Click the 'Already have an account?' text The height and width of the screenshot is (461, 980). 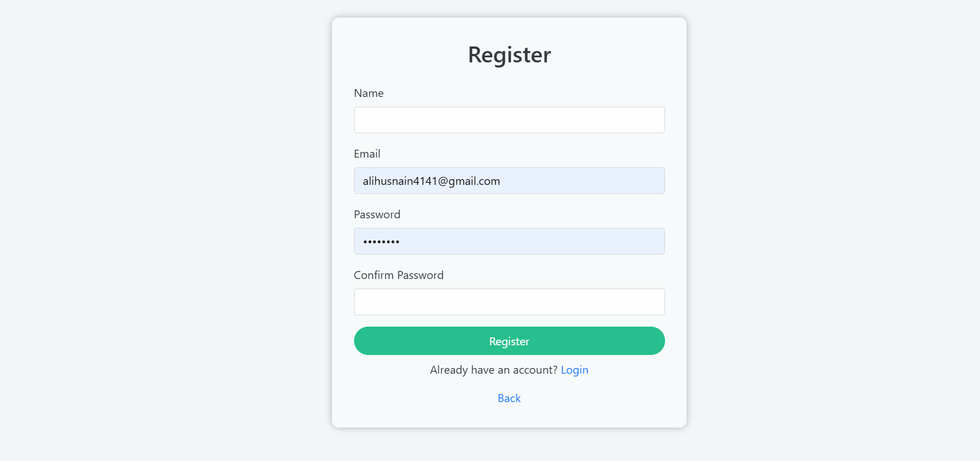point(493,370)
